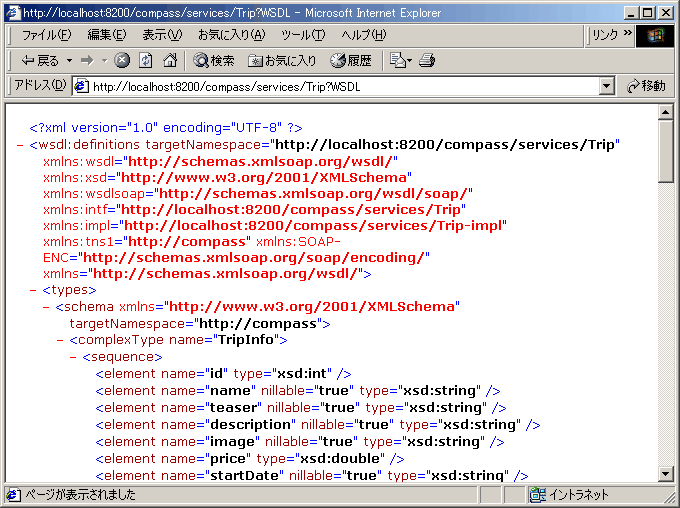
Task: Click the vertical scrollbar down arrow
Action: [x=665, y=473]
